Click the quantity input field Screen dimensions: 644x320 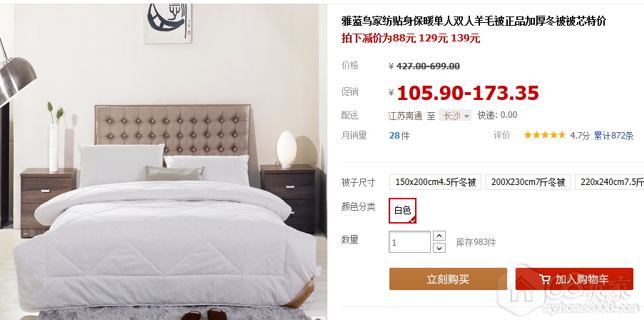tap(409, 242)
